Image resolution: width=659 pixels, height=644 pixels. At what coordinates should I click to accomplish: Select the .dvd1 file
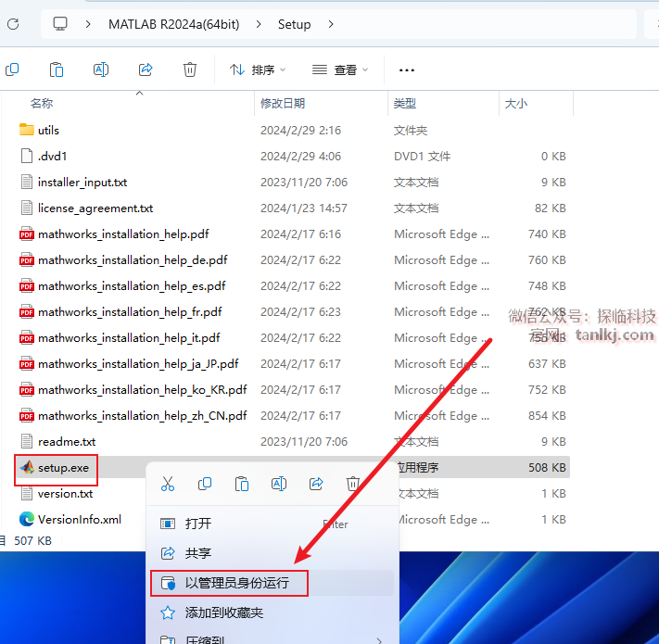(52, 157)
